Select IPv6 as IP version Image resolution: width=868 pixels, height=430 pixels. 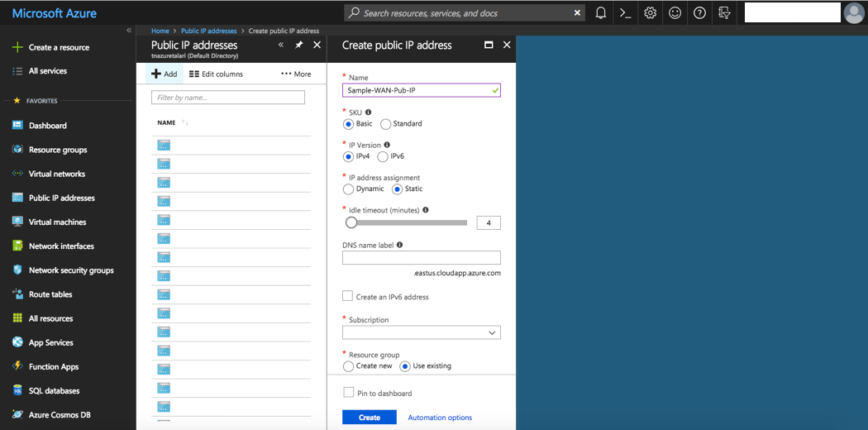(383, 156)
